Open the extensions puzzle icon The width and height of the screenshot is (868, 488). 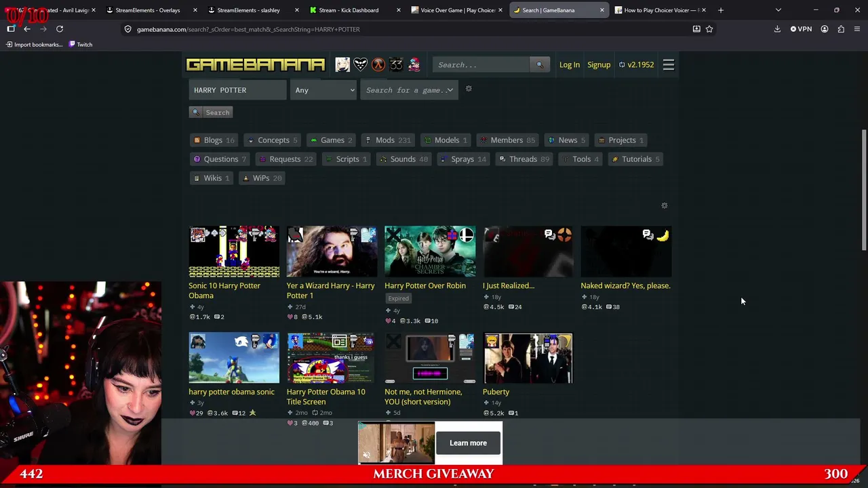[x=841, y=29]
